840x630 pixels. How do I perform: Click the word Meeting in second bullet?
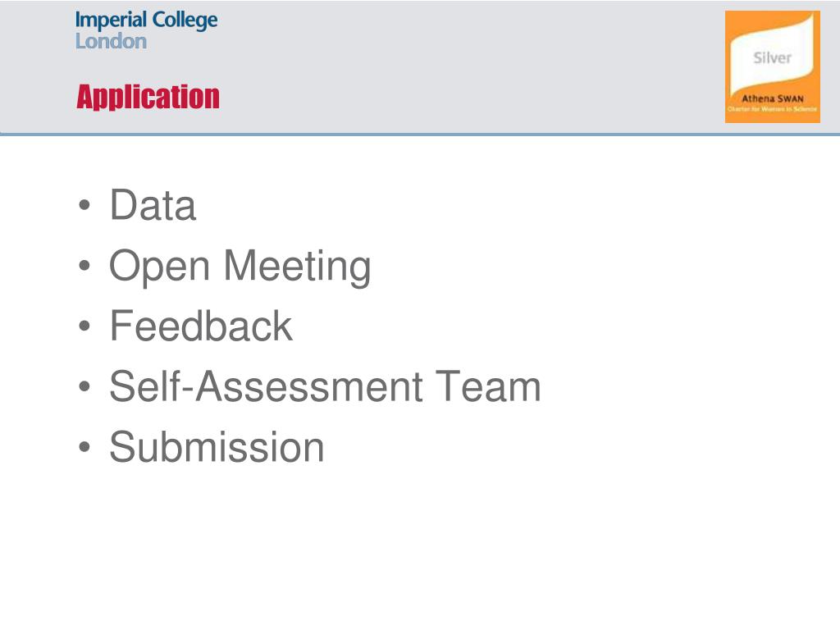(297, 267)
